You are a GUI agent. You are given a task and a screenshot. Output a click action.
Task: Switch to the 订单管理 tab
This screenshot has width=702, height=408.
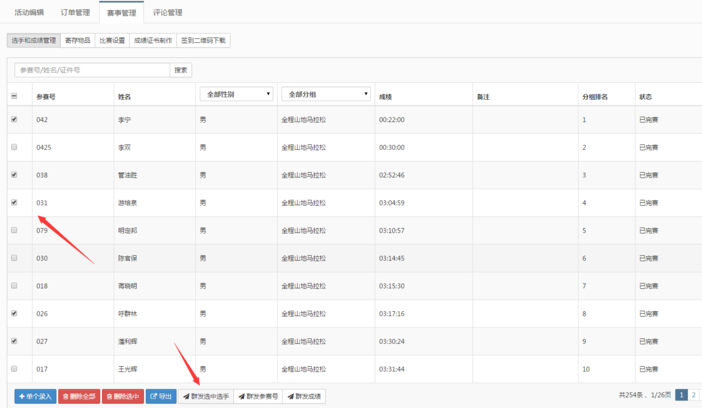(x=75, y=13)
